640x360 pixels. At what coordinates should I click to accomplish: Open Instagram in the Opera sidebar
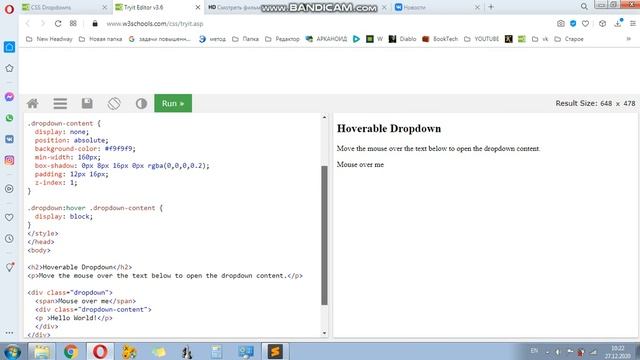click(9, 160)
